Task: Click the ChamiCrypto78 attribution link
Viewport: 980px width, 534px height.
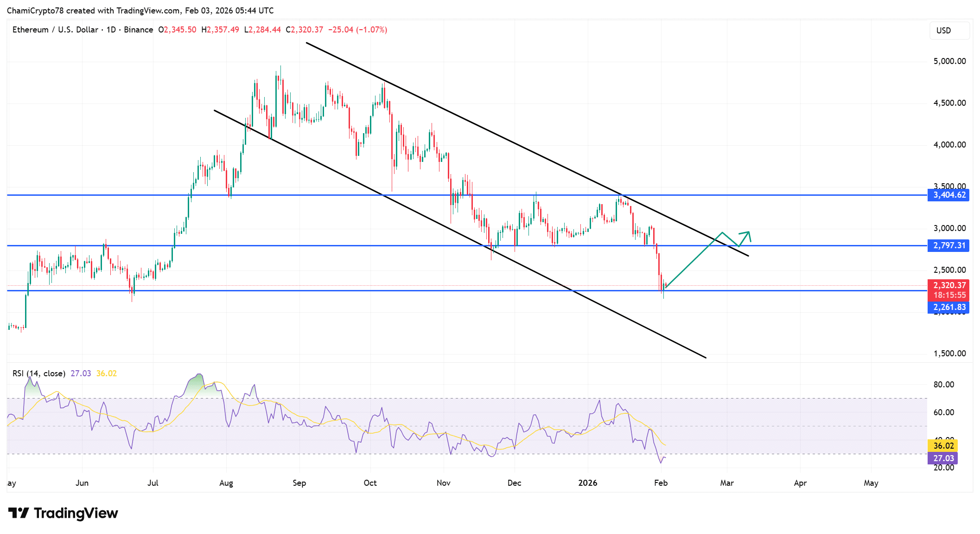Action: click(35, 10)
